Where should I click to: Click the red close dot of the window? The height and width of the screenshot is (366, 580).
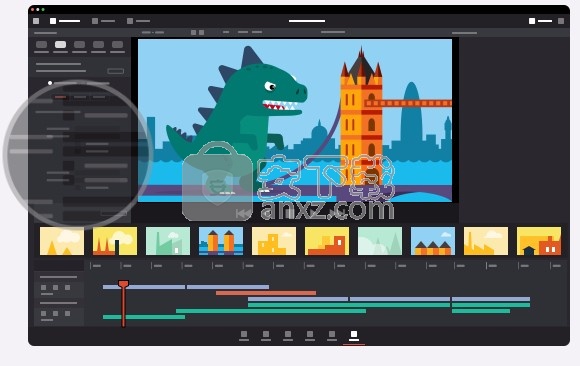tap(33, 9)
